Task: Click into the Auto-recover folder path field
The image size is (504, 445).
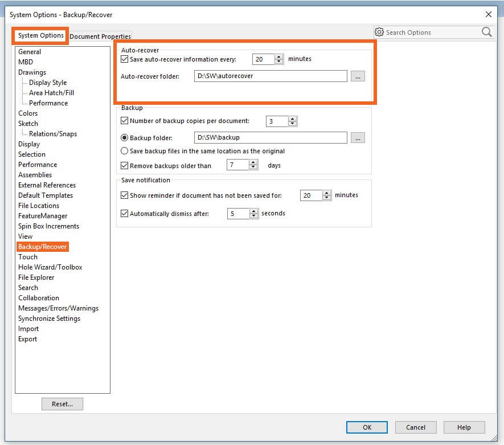Action: click(269, 76)
